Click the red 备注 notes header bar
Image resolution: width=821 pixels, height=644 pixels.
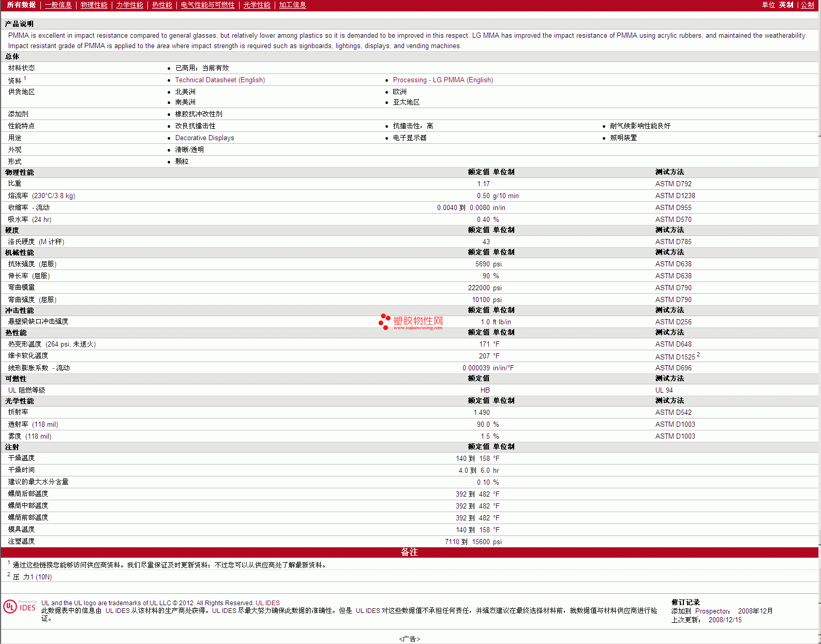click(410, 552)
